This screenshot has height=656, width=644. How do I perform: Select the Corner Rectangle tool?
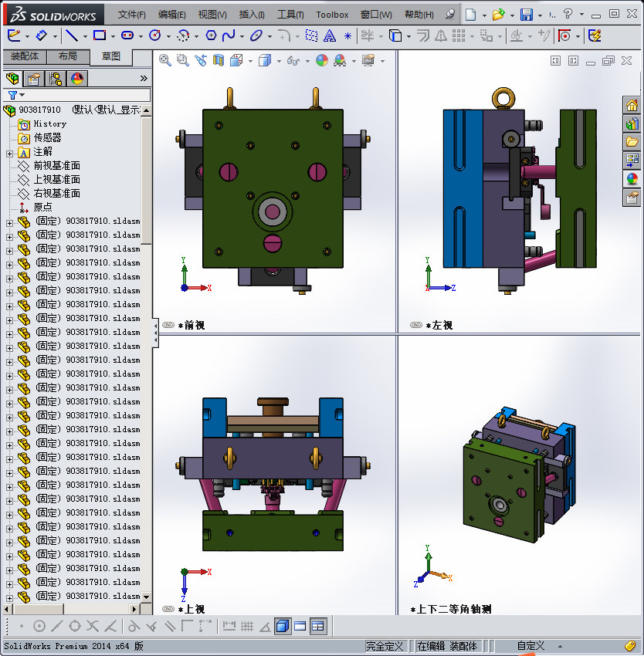point(100,36)
